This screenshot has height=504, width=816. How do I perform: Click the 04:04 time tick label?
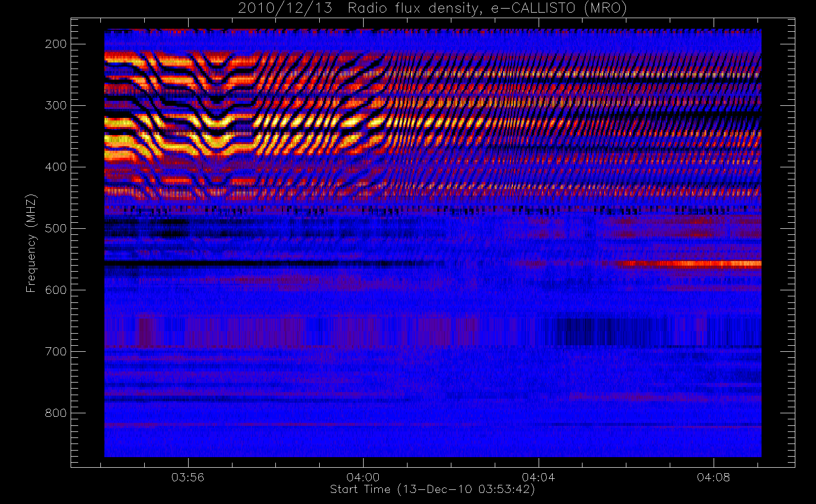point(538,477)
